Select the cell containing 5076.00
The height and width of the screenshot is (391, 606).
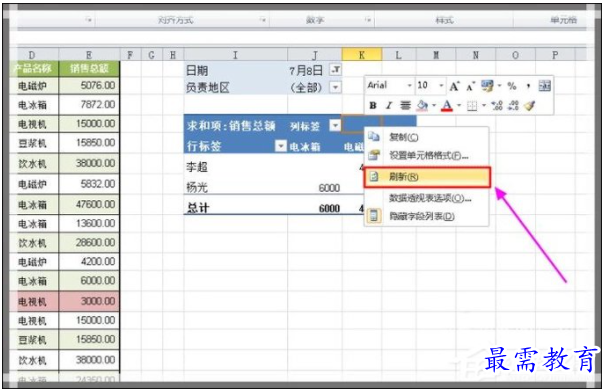(89, 85)
